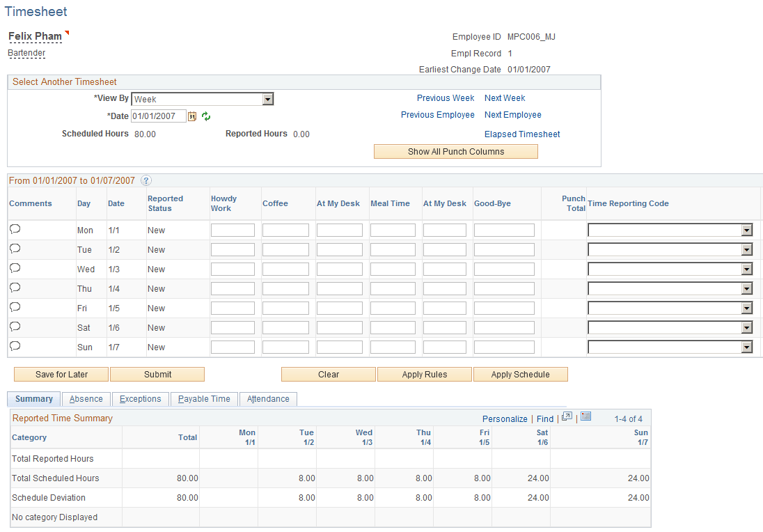Open the comment bubble for Friday 1/5

coord(15,306)
